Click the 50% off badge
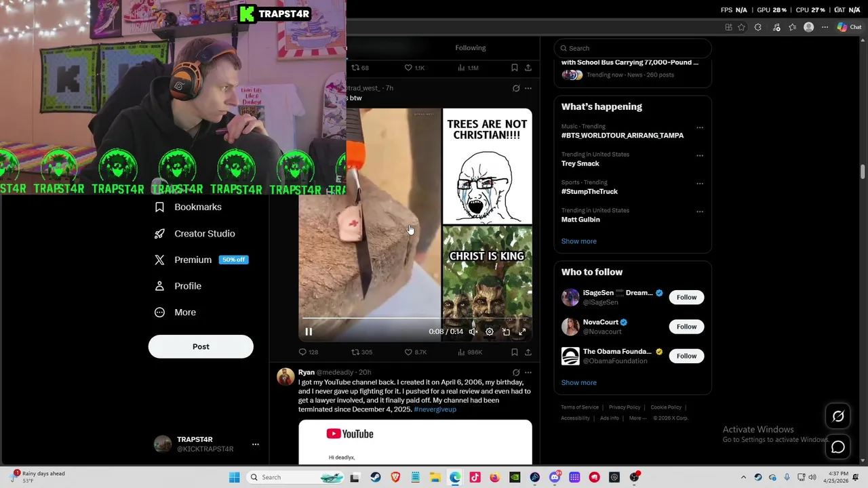 coord(233,260)
